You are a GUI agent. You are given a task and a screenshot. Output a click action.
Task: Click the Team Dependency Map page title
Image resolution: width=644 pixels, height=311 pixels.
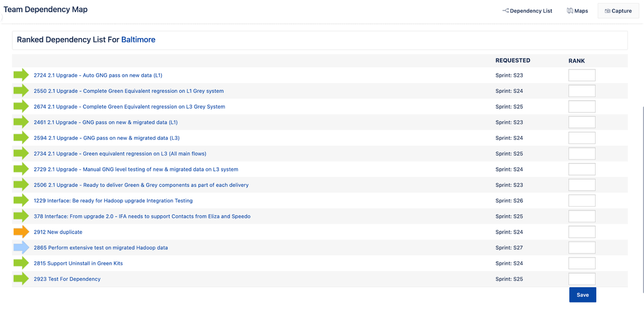pyautogui.click(x=46, y=10)
